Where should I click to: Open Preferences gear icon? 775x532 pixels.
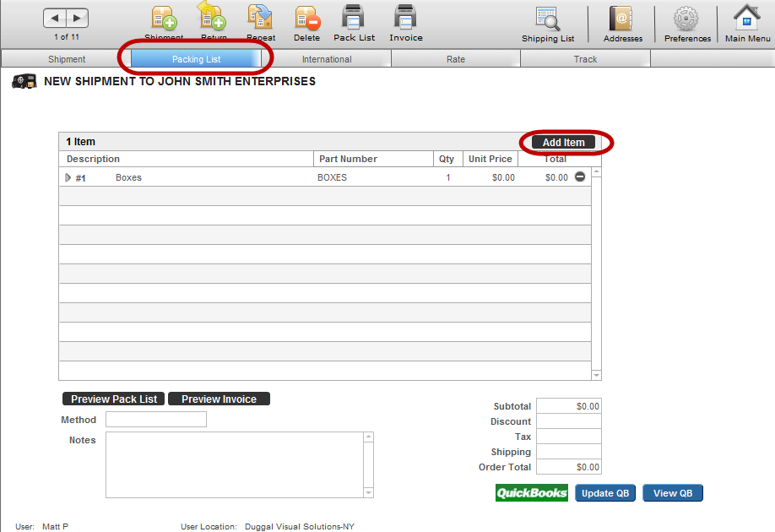686,19
